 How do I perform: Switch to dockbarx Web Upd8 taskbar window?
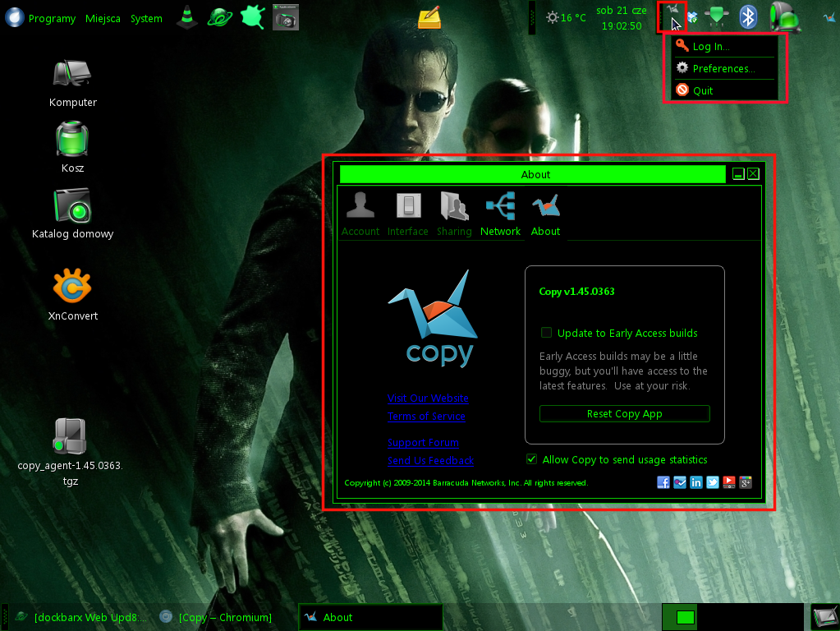81,617
